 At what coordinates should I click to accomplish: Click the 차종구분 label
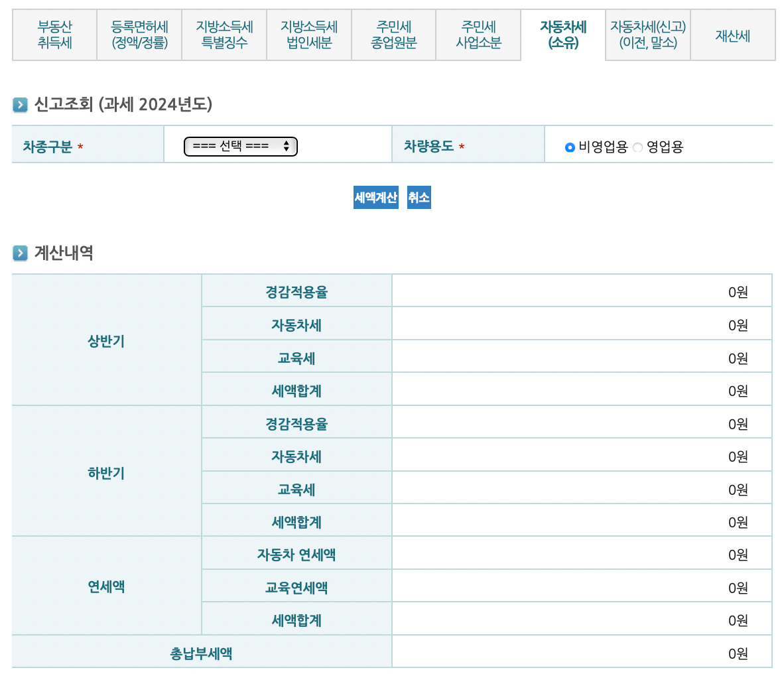[48, 147]
